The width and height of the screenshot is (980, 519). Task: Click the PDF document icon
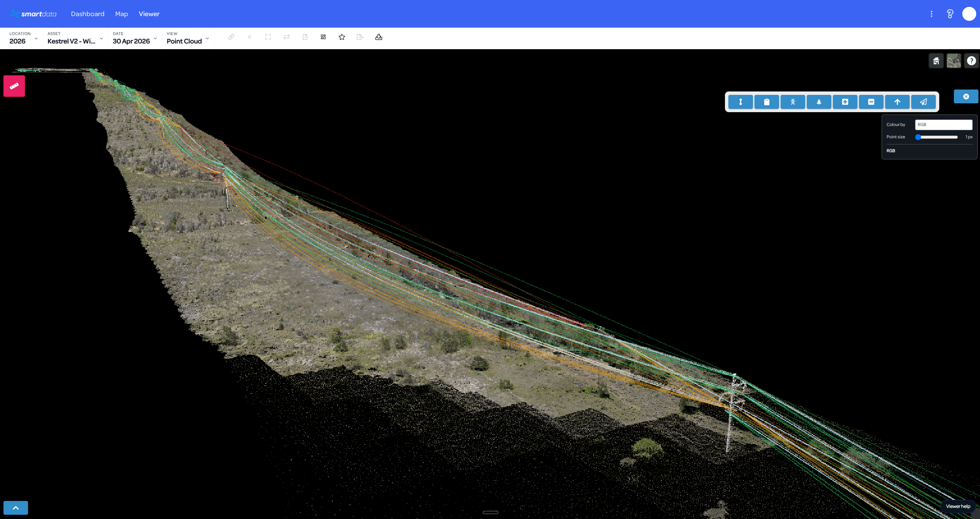click(305, 37)
